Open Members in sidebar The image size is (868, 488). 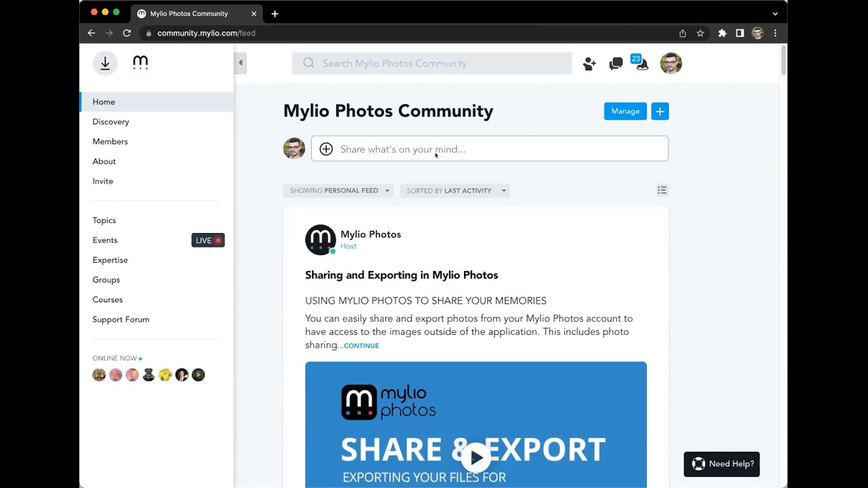click(x=110, y=142)
